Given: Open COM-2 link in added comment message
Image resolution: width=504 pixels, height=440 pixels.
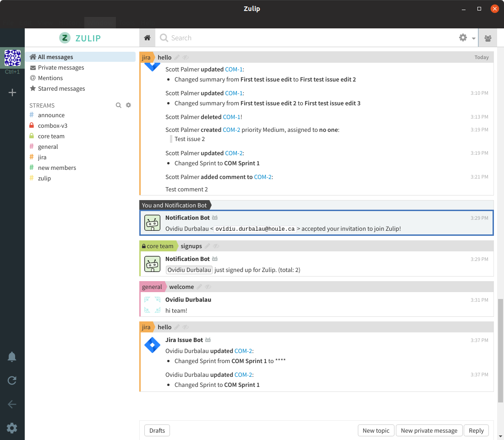Looking at the screenshot, I should [263, 177].
